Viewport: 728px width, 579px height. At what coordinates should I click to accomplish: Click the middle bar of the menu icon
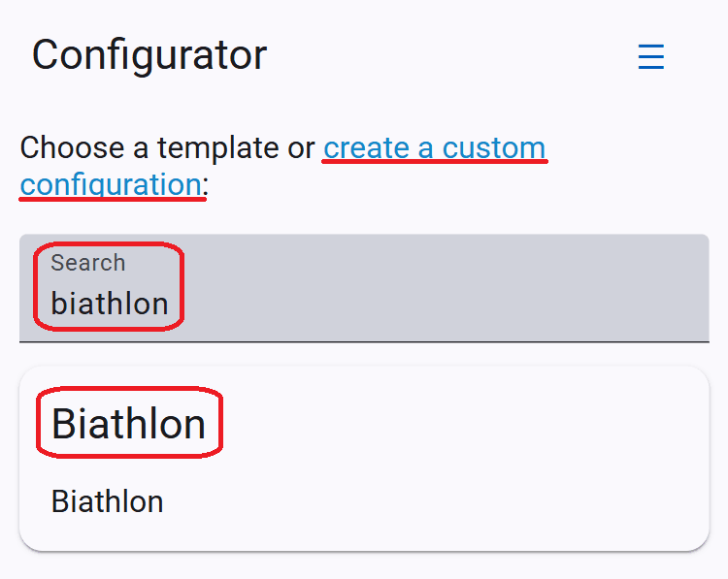tap(651, 56)
